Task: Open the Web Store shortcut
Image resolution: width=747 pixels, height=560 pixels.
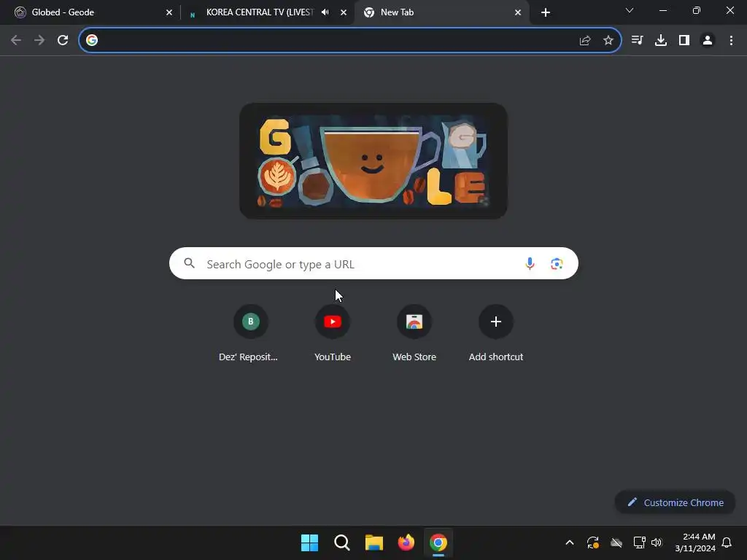Action: point(414,333)
